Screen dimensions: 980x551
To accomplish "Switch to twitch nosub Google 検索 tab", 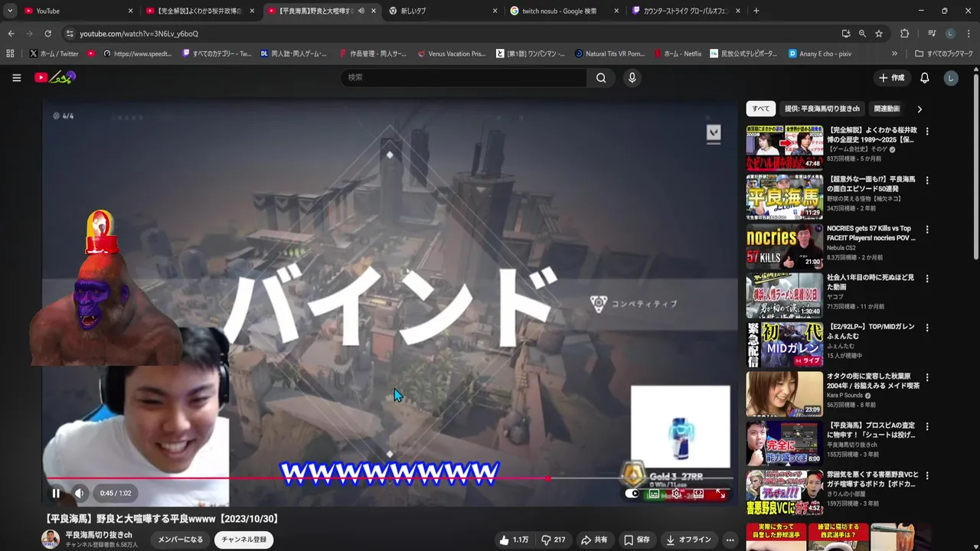I will [x=564, y=11].
